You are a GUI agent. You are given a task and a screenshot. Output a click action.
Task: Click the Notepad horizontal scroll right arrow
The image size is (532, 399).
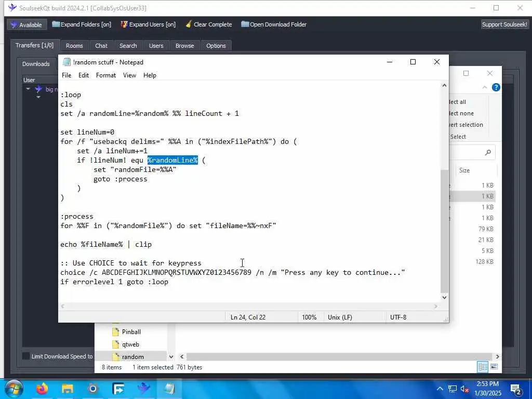point(436,306)
